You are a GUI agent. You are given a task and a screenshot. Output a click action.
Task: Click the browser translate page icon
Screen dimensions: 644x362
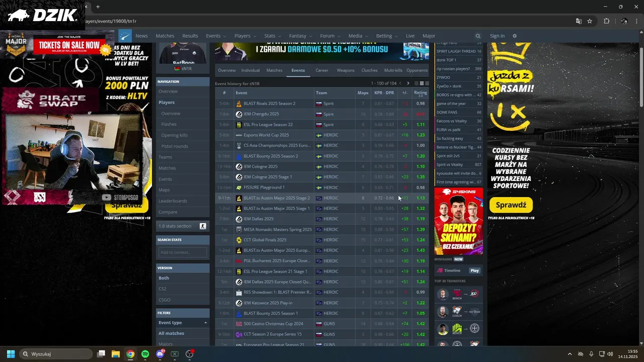click(579, 21)
